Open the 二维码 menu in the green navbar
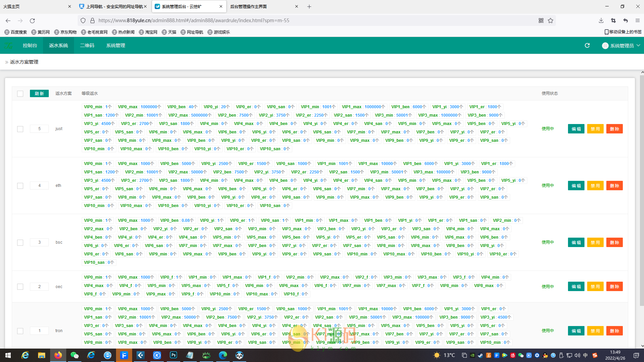 pos(87,45)
